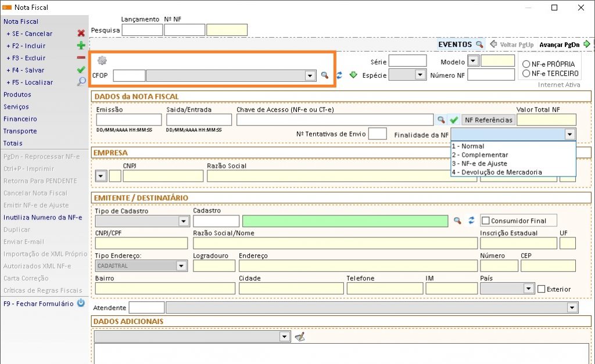This screenshot has width=595, height=364.
Task: Click the magnifier icon next to CFOP dropdown
Action: [325, 75]
